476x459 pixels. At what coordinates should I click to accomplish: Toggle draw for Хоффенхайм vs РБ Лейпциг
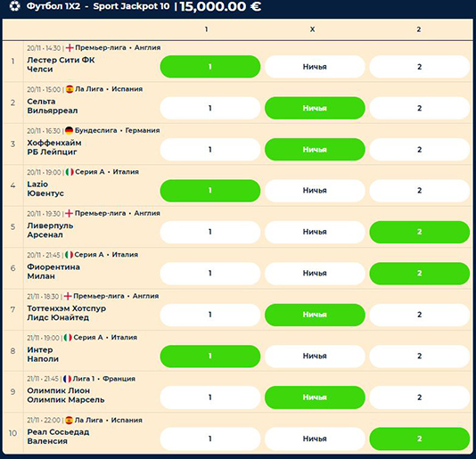[315, 150]
